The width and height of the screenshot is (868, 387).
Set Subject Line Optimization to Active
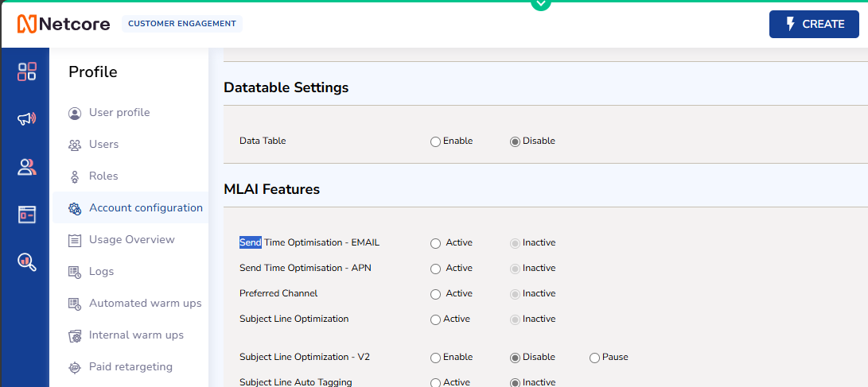436,319
